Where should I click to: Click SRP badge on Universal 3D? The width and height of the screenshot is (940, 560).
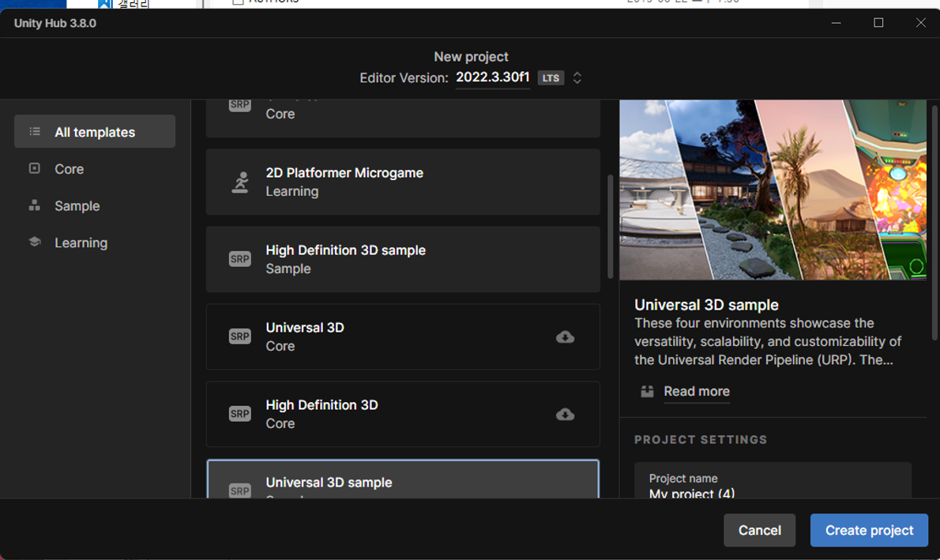click(240, 336)
